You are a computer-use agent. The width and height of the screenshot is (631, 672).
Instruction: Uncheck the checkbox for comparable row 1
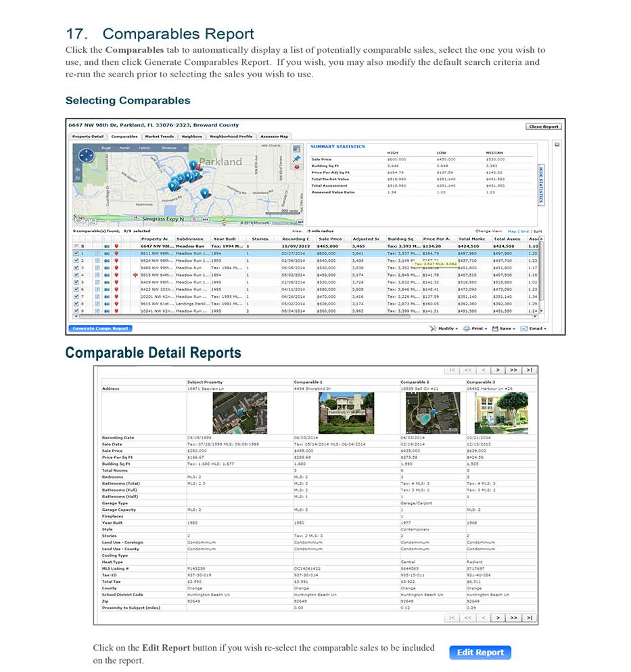point(76,253)
